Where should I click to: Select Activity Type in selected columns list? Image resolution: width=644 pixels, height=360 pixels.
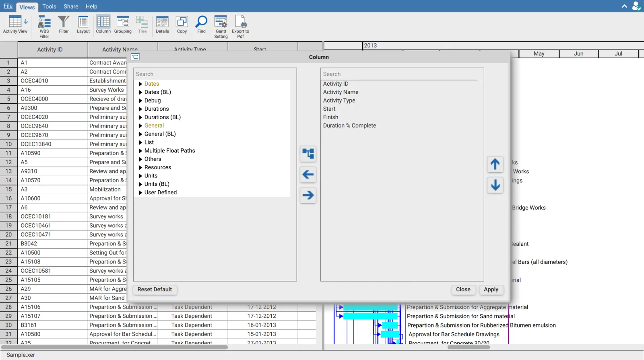click(339, 101)
